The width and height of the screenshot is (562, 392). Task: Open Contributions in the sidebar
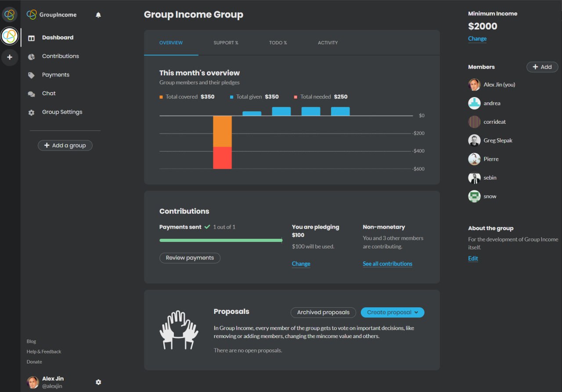coord(60,56)
